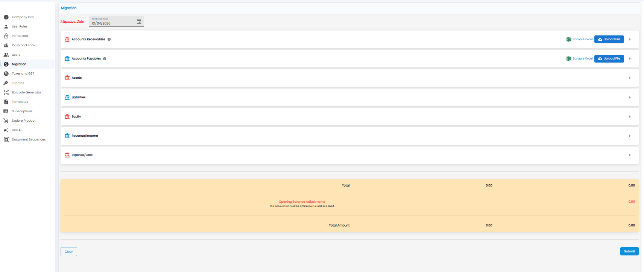Screen dimensions: 644x272
Task: Expand the Equity section arrow
Action: coord(630,117)
